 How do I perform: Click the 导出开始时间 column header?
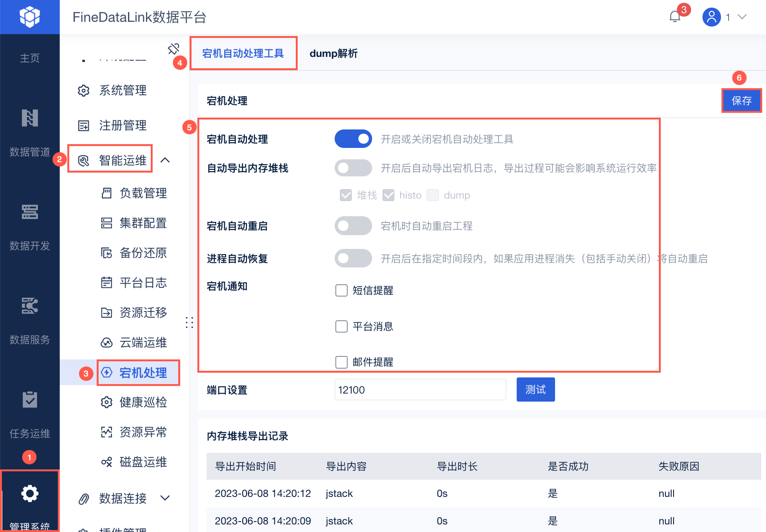click(246, 467)
